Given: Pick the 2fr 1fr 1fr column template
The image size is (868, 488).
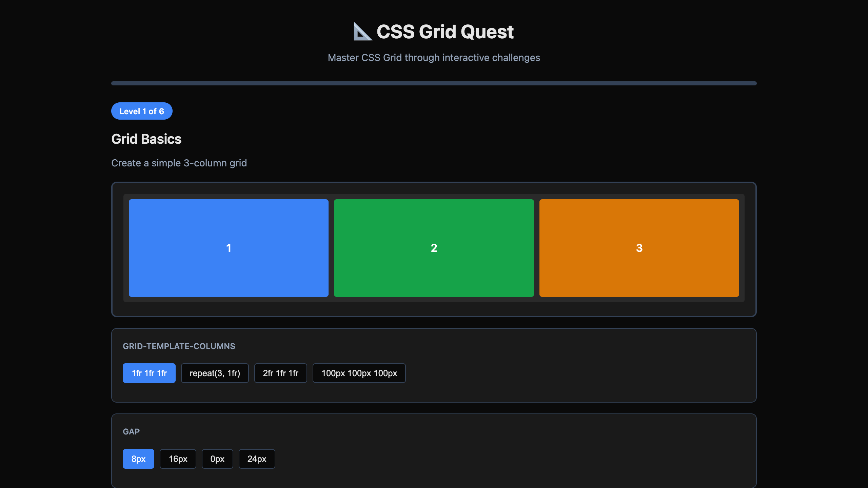Looking at the screenshot, I should [281, 373].
